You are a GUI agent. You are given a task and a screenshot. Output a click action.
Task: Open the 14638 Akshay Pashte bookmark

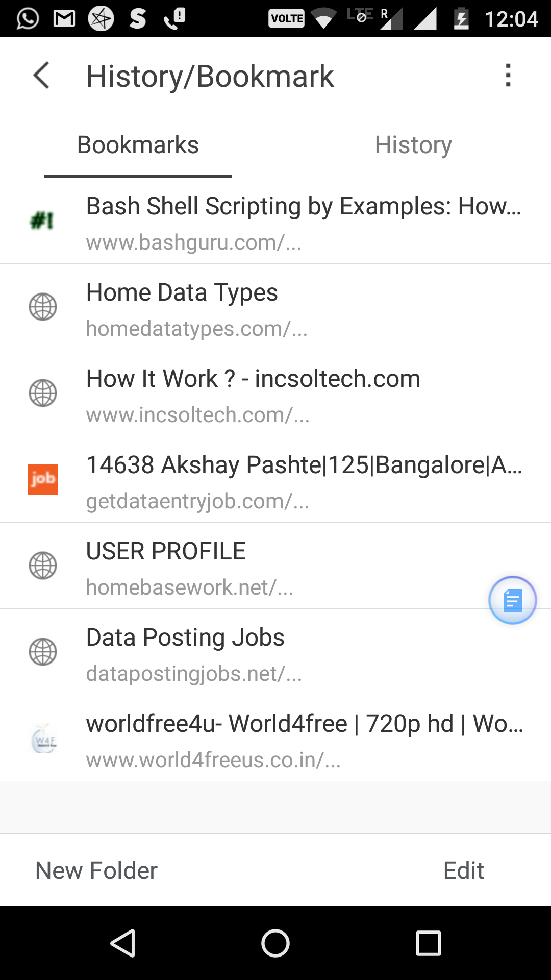point(304,479)
